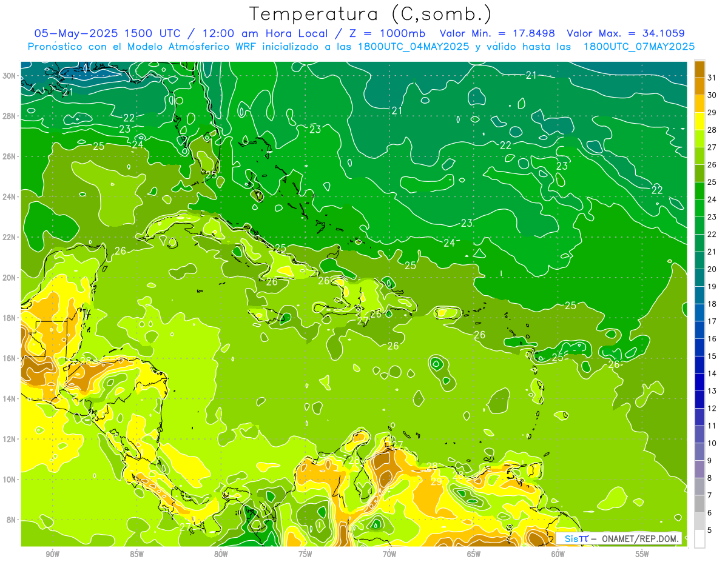Click the colorbar swatch between 17 and 18
This screenshot has height=562, width=728.
699,312
